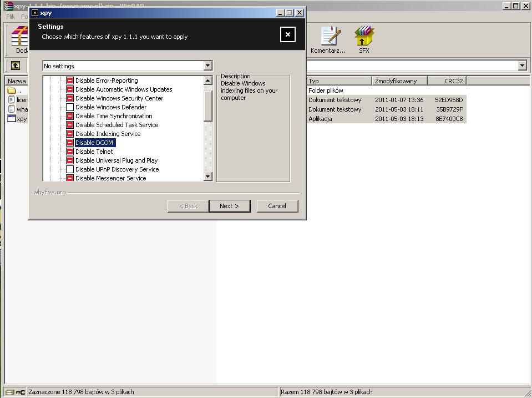Image resolution: width=532 pixels, height=398 pixels.
Task: Click the 52ED958D CRC32 cell
Action: click(449, 100)
